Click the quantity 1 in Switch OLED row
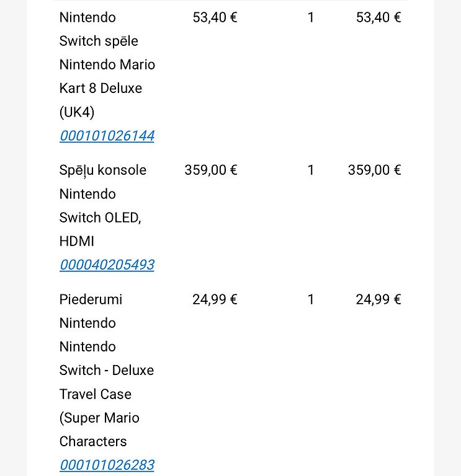The width and height of the screenshot is (461, 476). tap(311, 170)
